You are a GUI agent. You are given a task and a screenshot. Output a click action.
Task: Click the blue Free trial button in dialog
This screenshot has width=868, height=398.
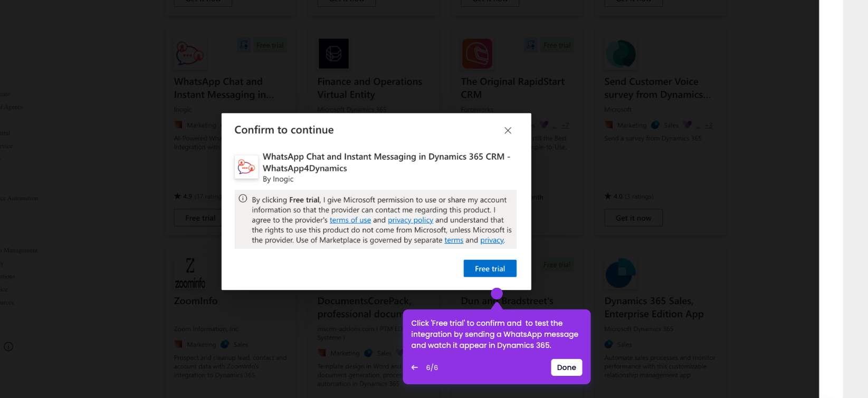tap(490, 268)
